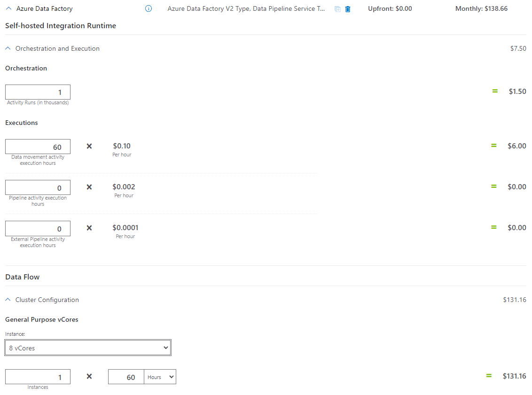Image resolution: width=532 pixels, height=395 pixels.
Task: Click the service description 'Azure Data Factory V2 Type' text
Action: coord(246,9)
